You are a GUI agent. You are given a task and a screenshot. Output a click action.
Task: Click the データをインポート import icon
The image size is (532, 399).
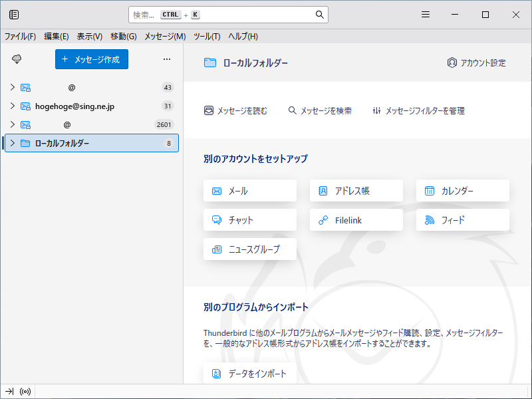pos(217,374)
